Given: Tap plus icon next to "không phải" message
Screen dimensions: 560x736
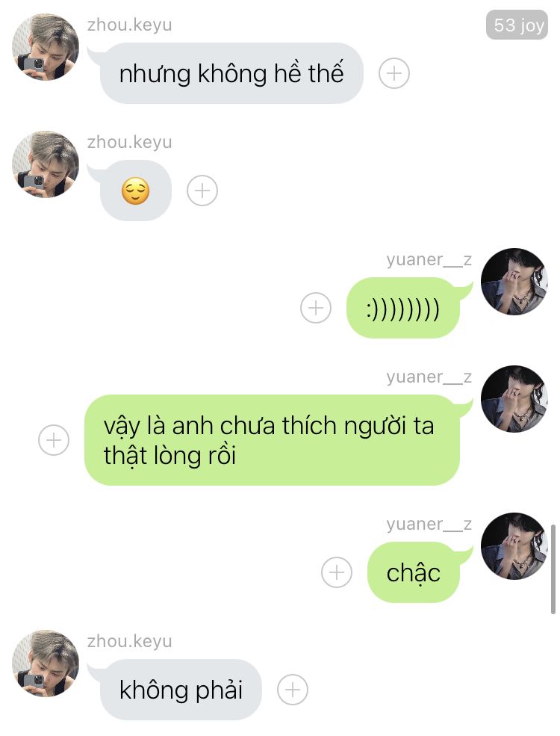Looking at the screenshot, I should pos(293,690).
